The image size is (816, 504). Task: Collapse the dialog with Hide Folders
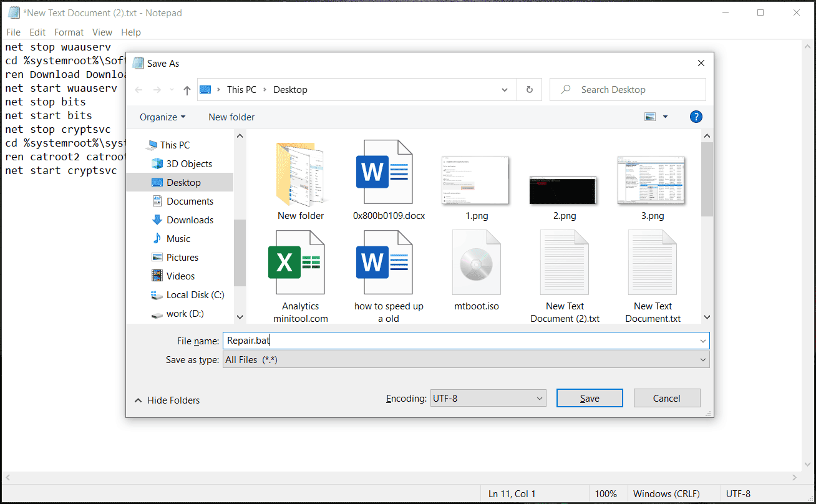tap(167, 400)
